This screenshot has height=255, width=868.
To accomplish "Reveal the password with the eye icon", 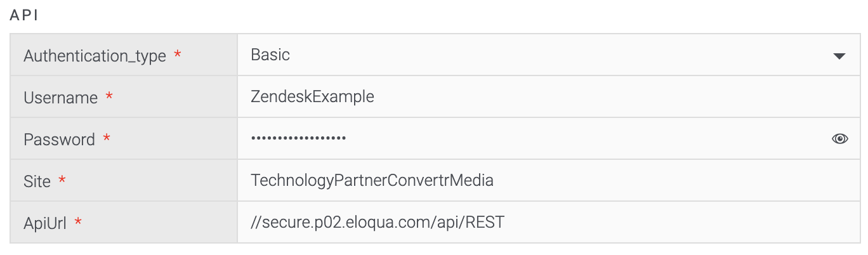I will click(839, 138).
